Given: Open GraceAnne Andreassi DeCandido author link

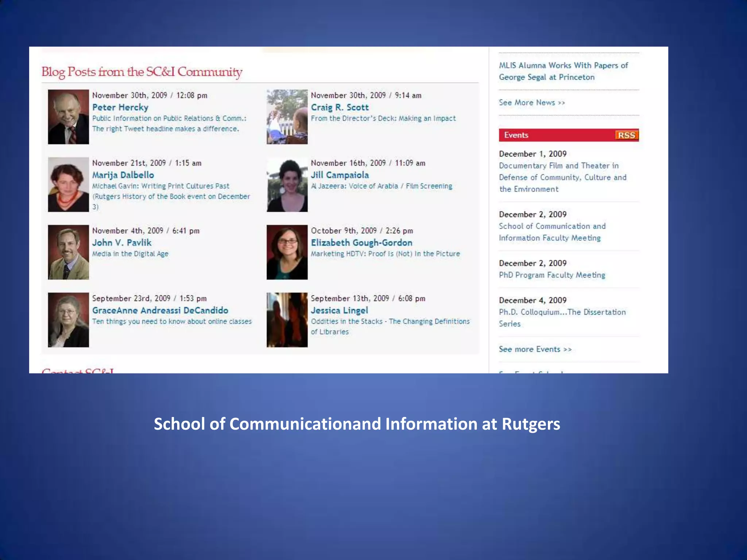Looking at the screenshot, I should pos(160,311).
